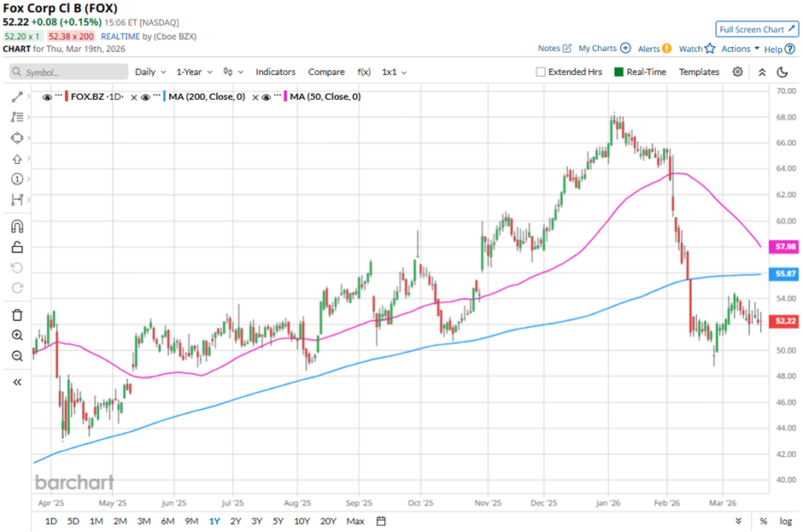This screenshot has width=803, height=532.
Task: Click the Symbol search field
Action: pos(68,73)
